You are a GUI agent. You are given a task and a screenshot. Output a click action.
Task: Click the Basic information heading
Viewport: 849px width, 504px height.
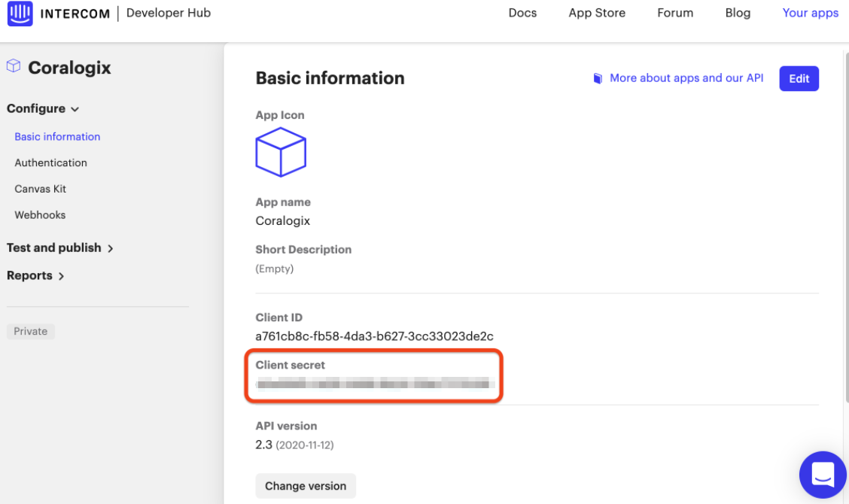(330, 78)
